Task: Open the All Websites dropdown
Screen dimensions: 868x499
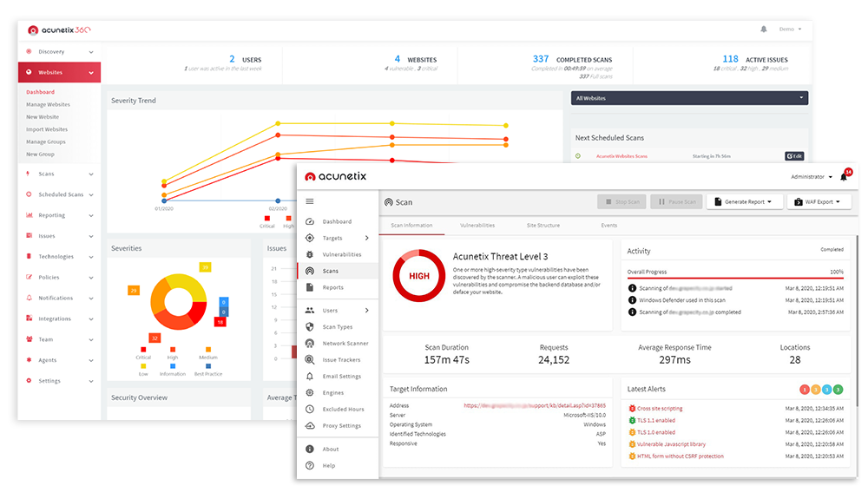Action: tap(689, 98)
